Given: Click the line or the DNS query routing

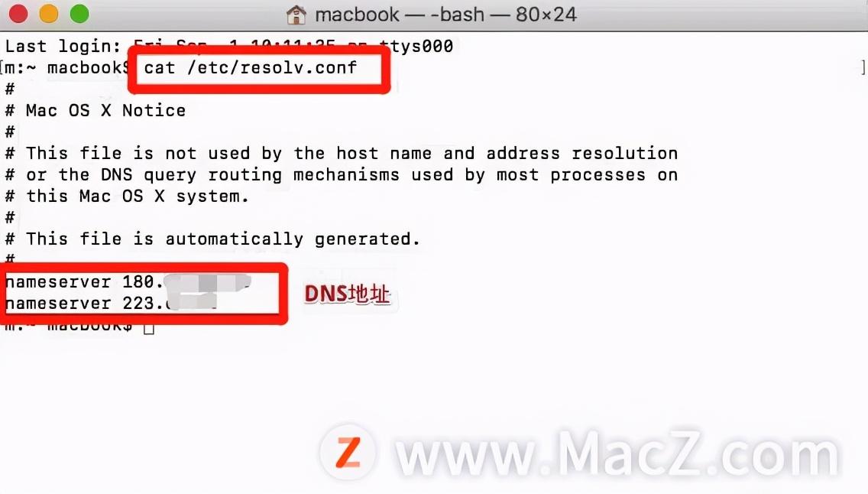Looking at the screenshot, I should (x=342, y=175).
